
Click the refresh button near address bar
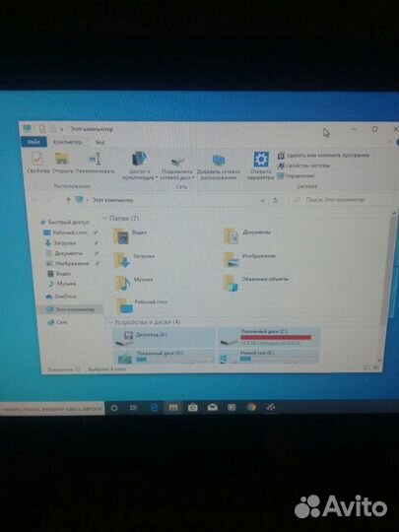(276, 201)
